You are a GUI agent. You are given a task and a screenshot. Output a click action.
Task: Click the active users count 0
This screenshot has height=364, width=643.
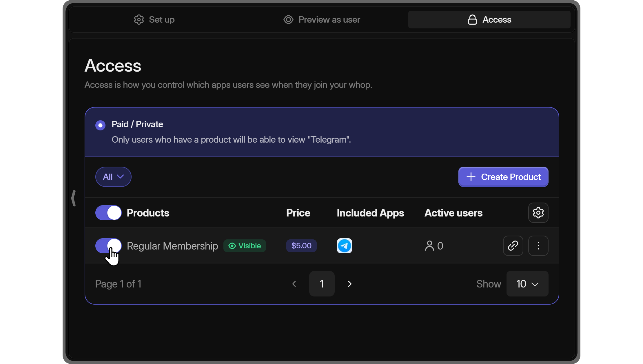click(434, 246)
